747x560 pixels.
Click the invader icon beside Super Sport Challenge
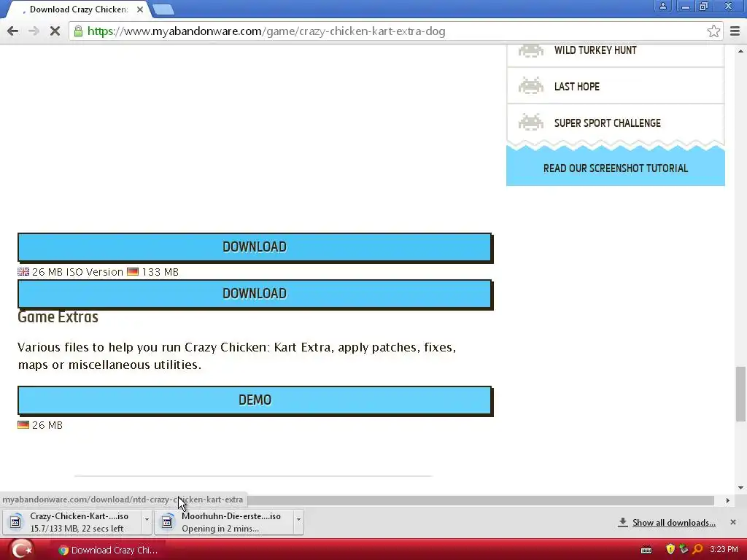click(x=531, y=122)
